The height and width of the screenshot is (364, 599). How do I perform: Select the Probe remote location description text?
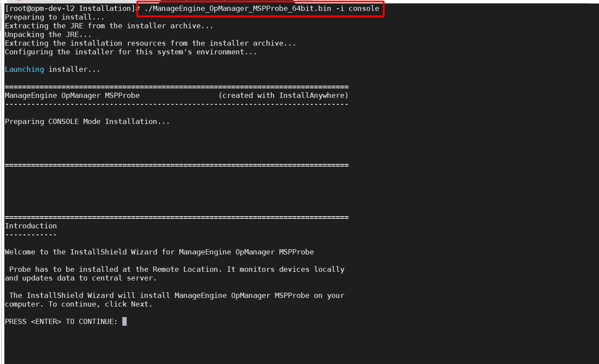174,274
